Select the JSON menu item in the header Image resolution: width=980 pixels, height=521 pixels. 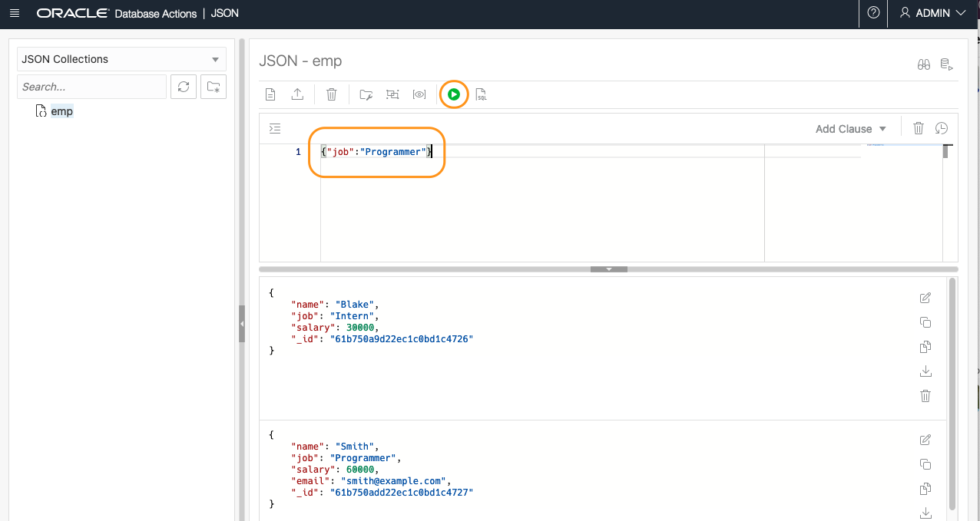225,13
